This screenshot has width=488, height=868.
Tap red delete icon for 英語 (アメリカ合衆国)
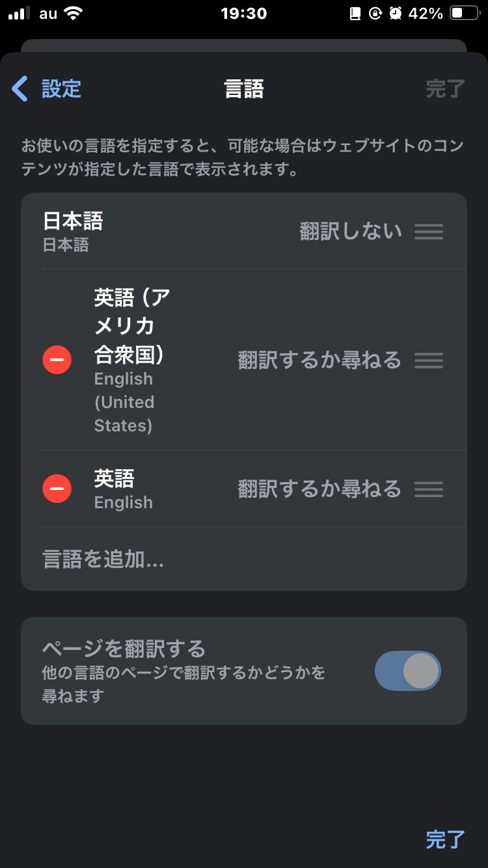pos(57,360)
